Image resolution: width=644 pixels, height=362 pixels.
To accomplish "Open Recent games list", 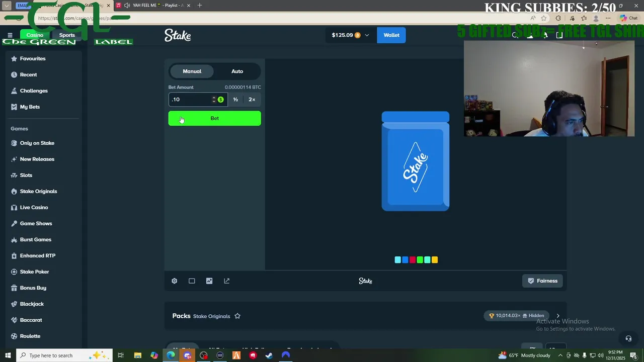I will click(28, 74).
